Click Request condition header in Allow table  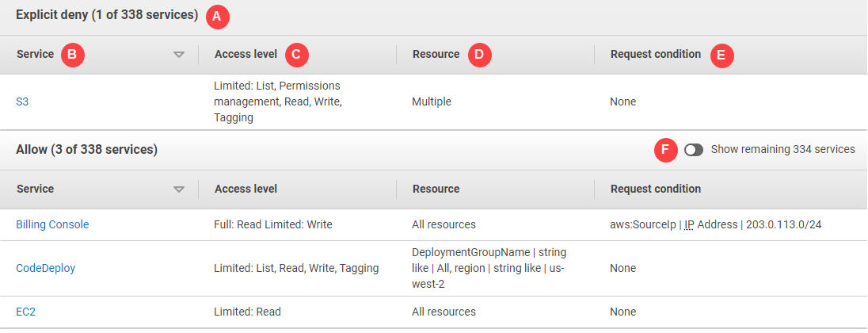point(655,189)
